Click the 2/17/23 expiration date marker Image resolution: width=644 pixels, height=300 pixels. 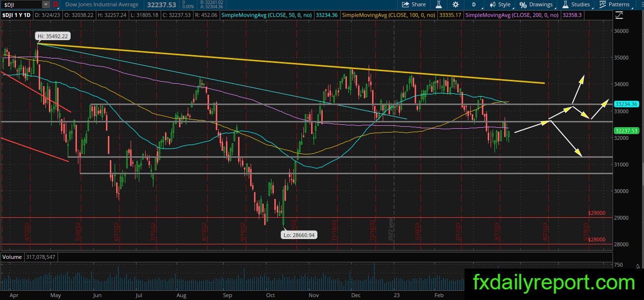(x=457, y=232)
